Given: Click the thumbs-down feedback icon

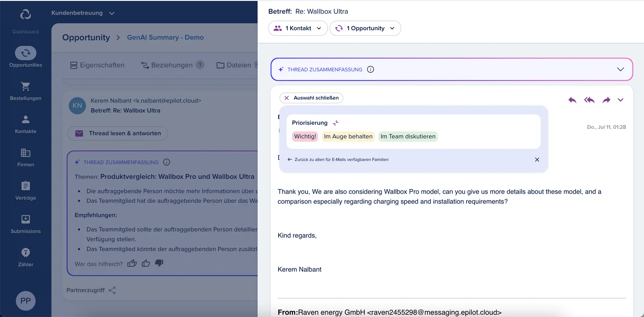Looking at the screenshot, I should coord(159,263).
